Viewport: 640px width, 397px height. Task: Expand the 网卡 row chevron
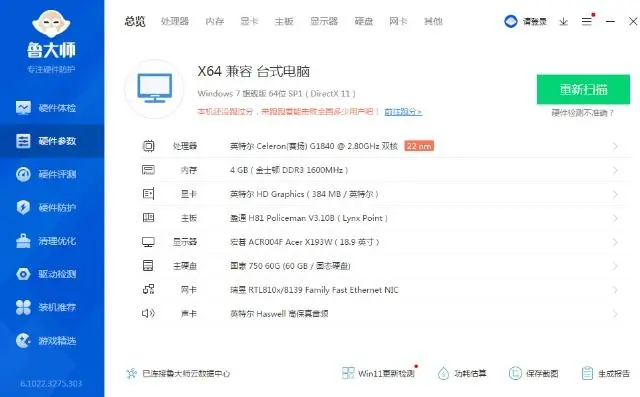(x=615, y=290)
